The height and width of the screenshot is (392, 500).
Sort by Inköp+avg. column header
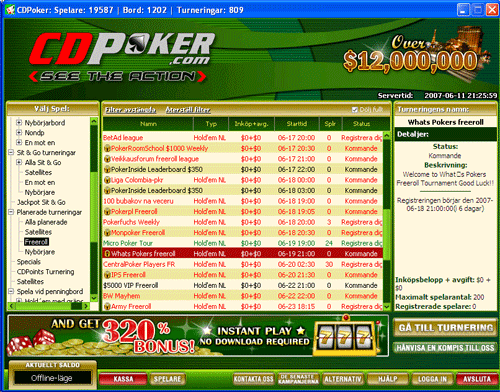(251, 124)
